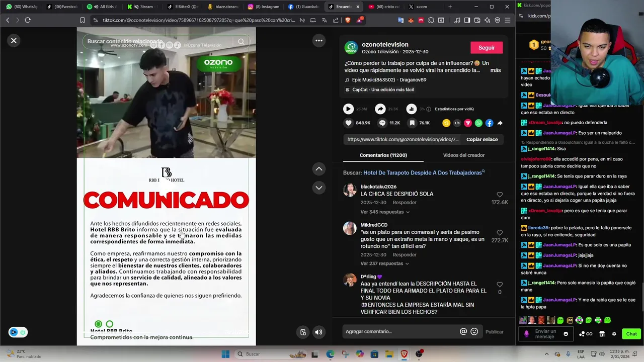The height and width of the screenshot is (362, 644).
Task: Switch to the 'All Girls A' Spotify tab
Action: [x=102, y=7]
